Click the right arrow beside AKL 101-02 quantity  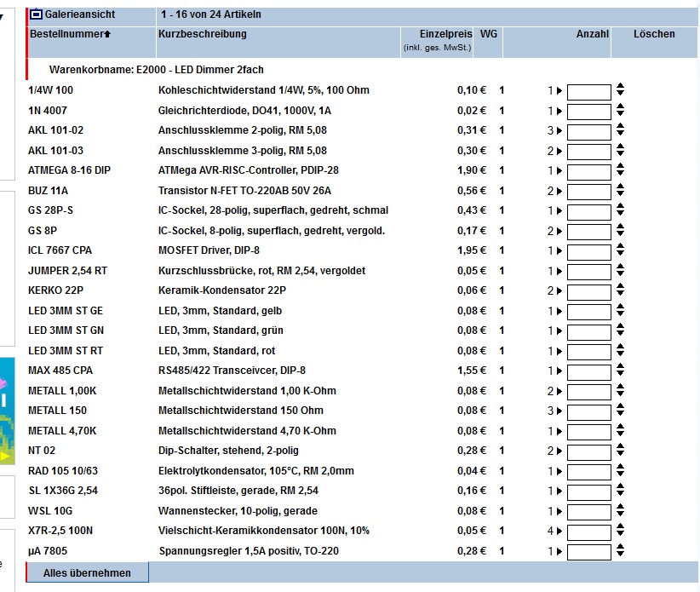click(x=559, y=131)
